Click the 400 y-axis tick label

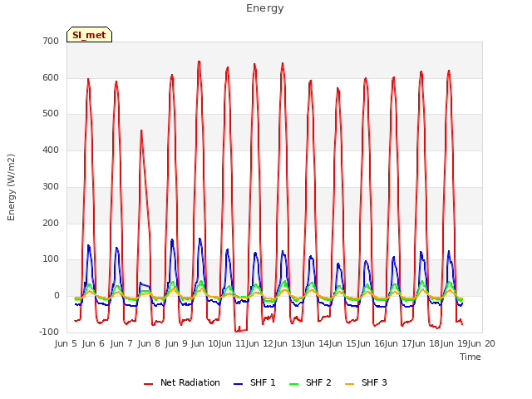coord(51,150)
